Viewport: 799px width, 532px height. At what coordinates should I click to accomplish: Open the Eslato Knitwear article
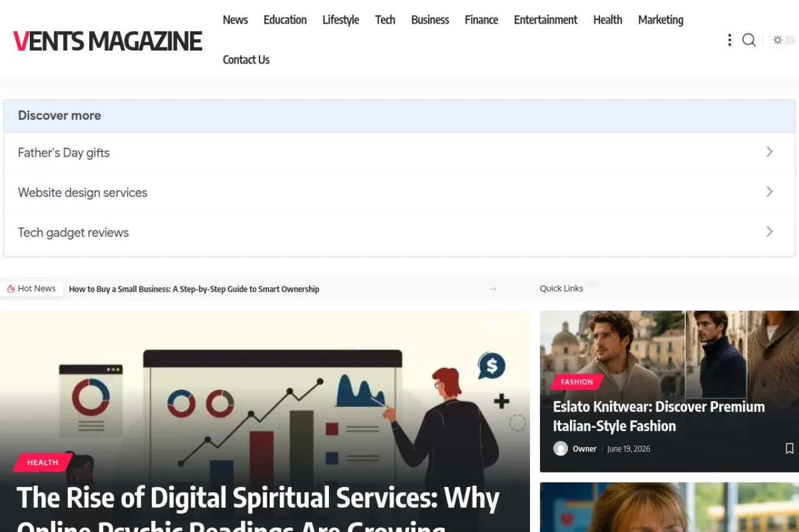coord(659,416)
